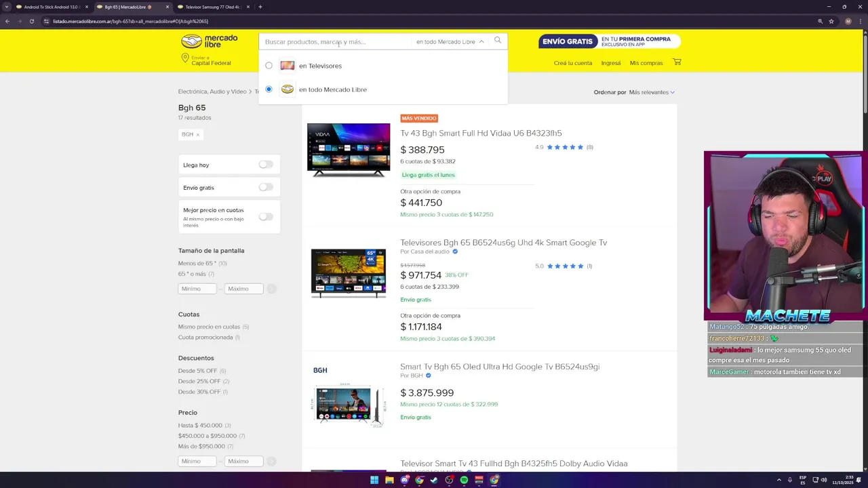The image size is (868, 488).
Task: Select the 'en todo Mercado Libre' radio option
Action: coord(269,89)
